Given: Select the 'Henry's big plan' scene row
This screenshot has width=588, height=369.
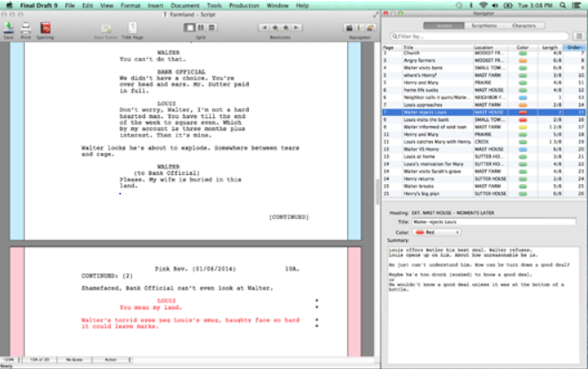Looking at the screenshot, I should tap(484, 194).
